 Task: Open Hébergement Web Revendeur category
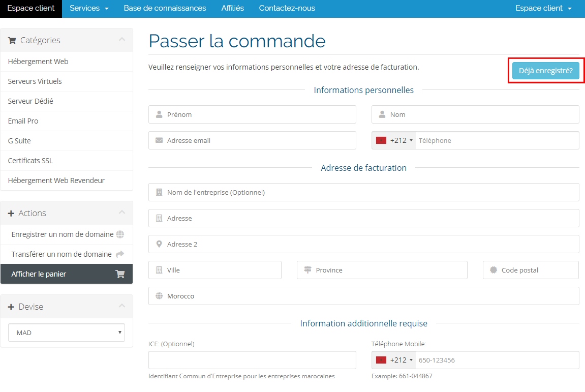[67, 180]
